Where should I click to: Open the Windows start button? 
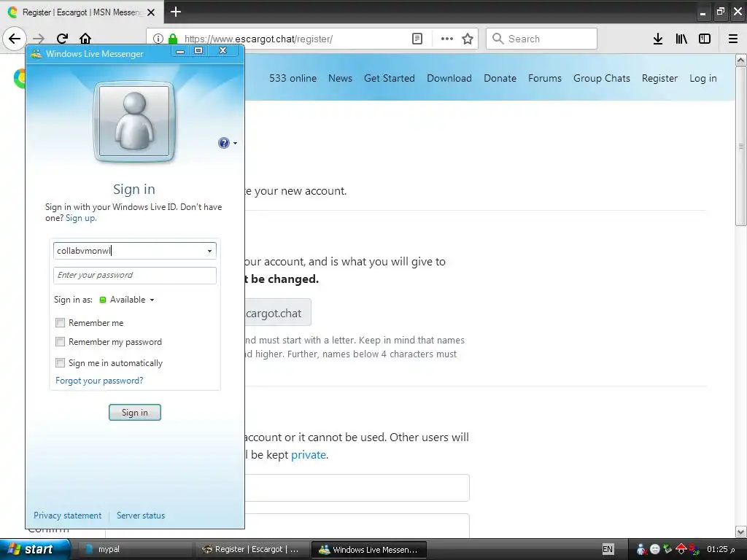34,549
